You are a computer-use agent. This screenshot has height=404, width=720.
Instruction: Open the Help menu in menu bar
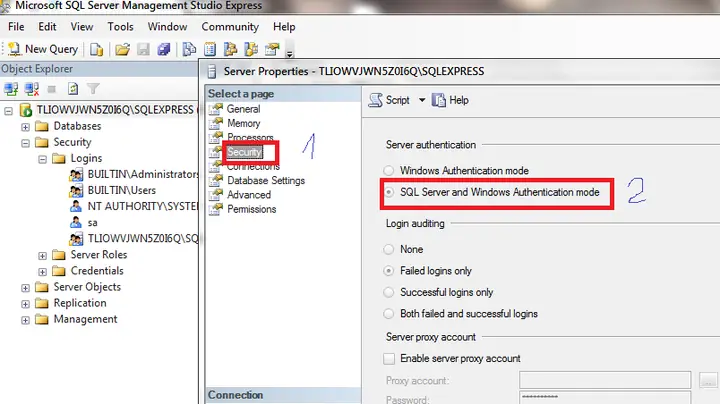tap(284, 27)
